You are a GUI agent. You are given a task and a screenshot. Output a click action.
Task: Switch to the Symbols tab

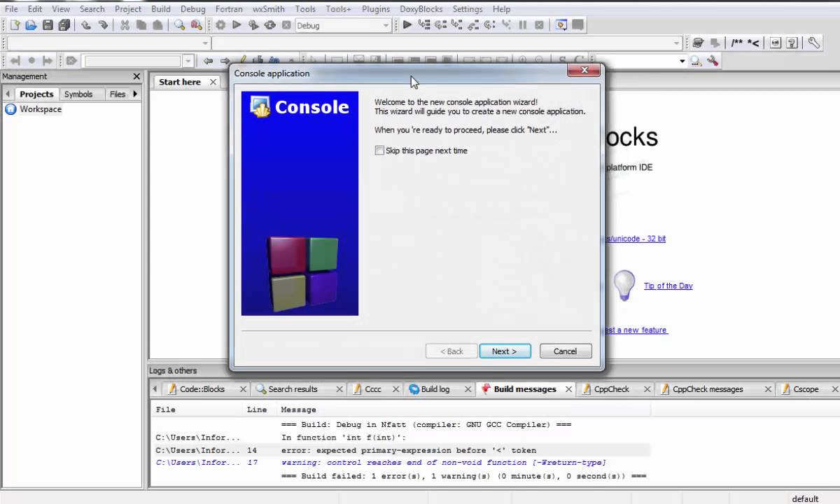(x=78, y=94)
